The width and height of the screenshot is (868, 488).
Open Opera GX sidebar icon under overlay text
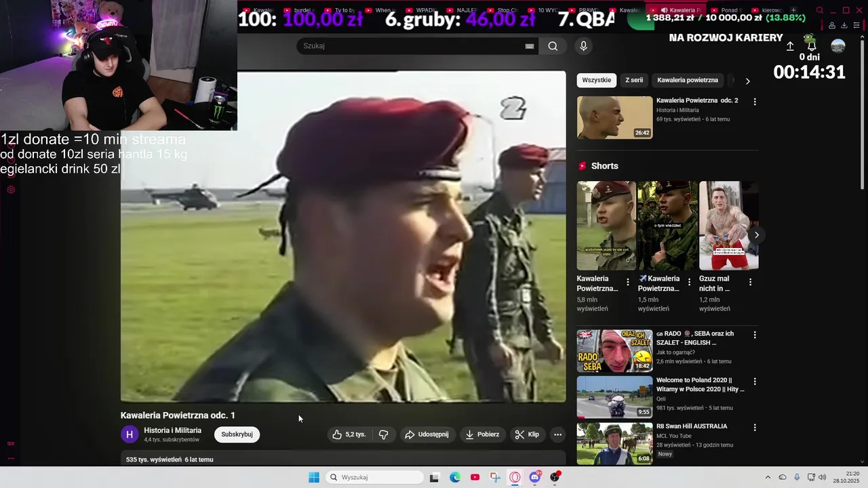[11, 190]
